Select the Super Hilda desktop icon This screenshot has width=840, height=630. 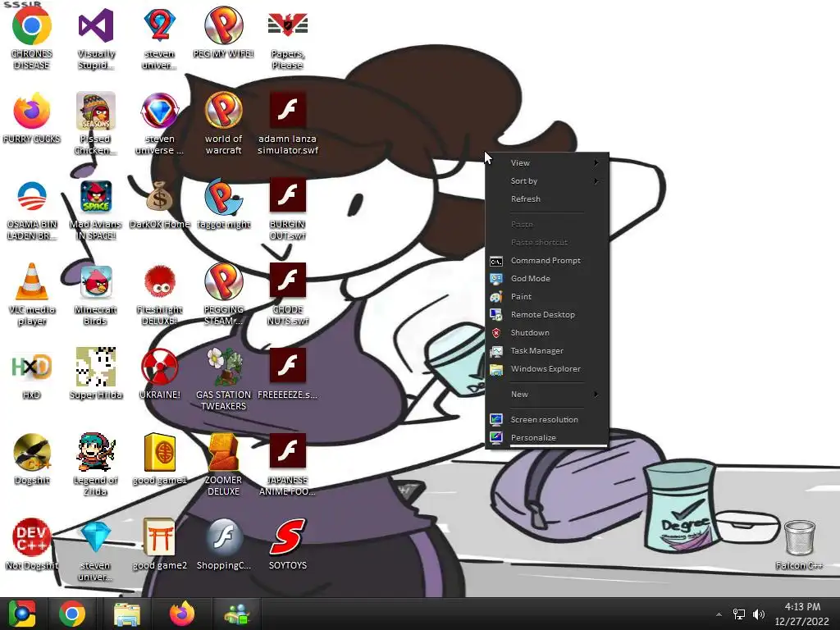point(95,367)
